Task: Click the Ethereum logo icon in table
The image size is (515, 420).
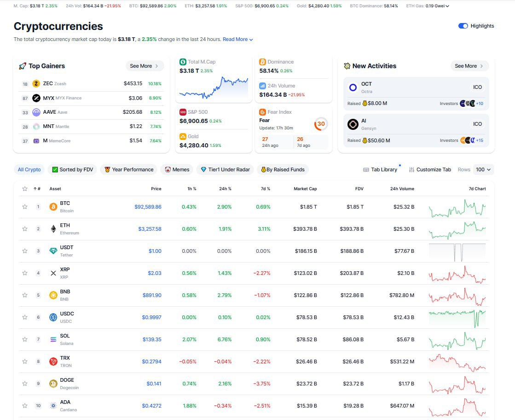Action: (53, 229)
